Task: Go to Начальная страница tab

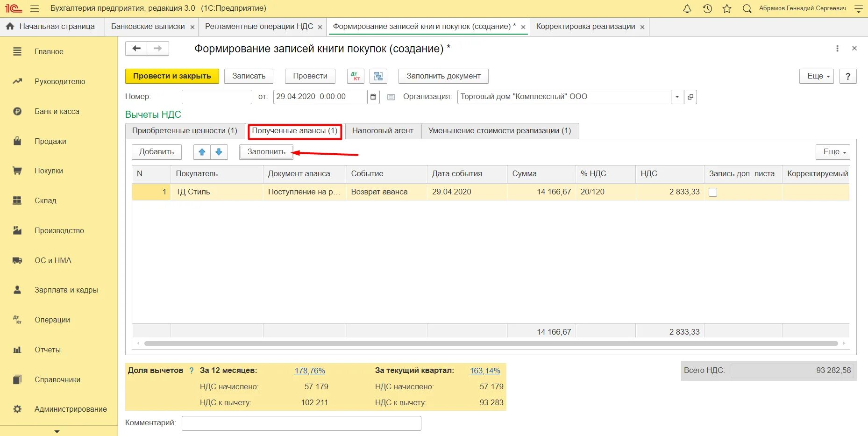Action: pyautogui.click(x=52, y=27)
